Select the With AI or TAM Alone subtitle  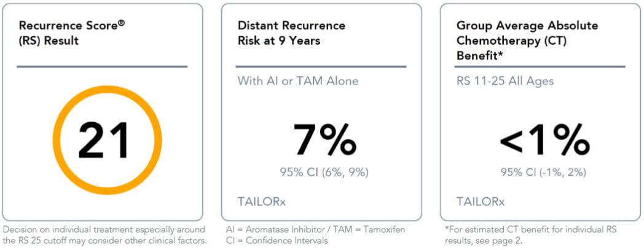(298, 81)
